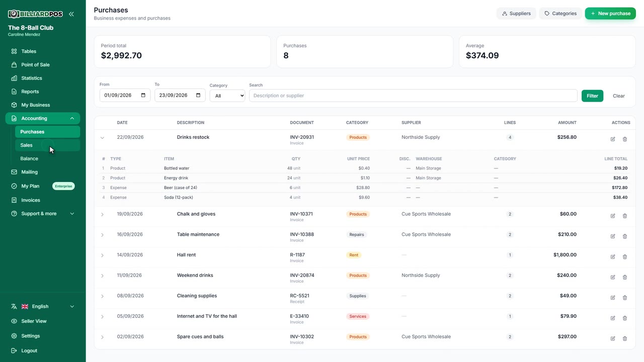Open the Sales accounting page

[x=47, y=145]
